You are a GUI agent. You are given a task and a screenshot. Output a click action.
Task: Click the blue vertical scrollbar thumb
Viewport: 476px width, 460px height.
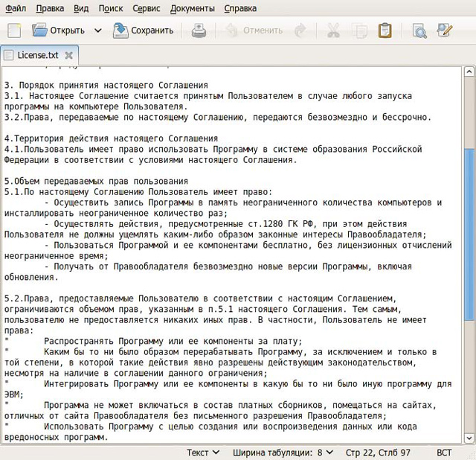click(469, 234)
